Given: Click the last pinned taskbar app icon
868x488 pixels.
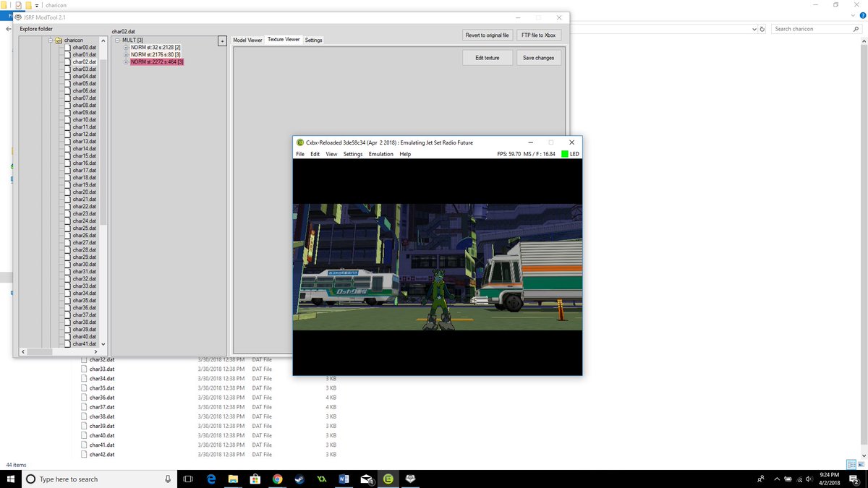Looking at the screenshot, I should point(410,479).
